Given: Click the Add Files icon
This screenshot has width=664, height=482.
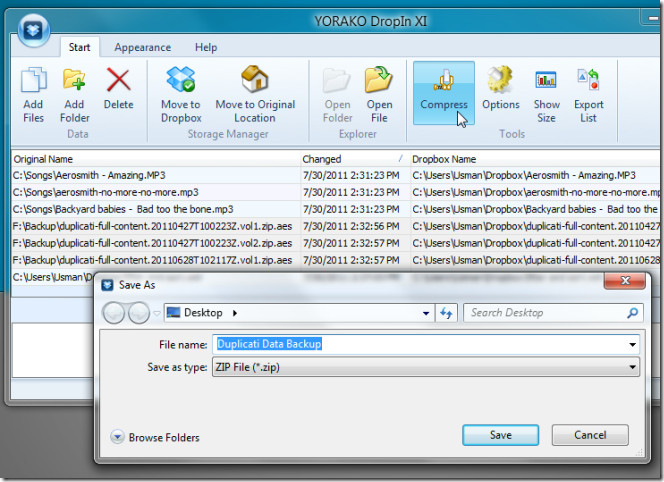Looking at the screenshot, I should (x=33, y=80).
